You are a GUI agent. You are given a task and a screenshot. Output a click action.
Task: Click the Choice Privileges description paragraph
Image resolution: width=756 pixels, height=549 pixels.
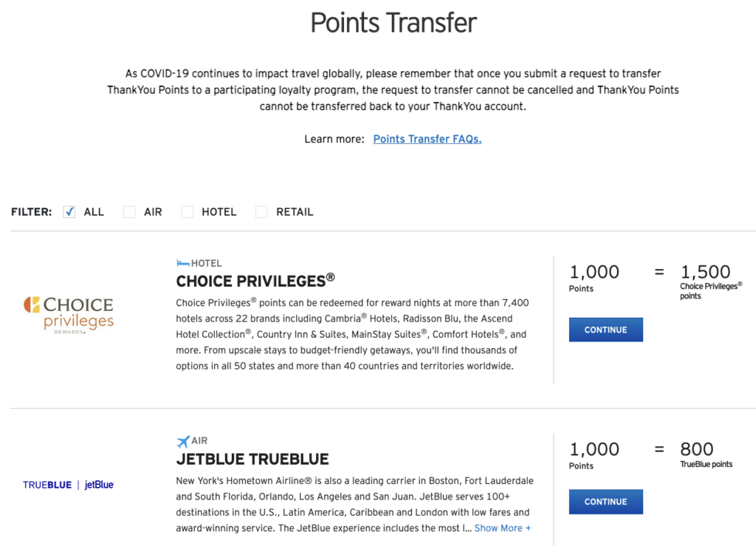(x=353, y=334)
